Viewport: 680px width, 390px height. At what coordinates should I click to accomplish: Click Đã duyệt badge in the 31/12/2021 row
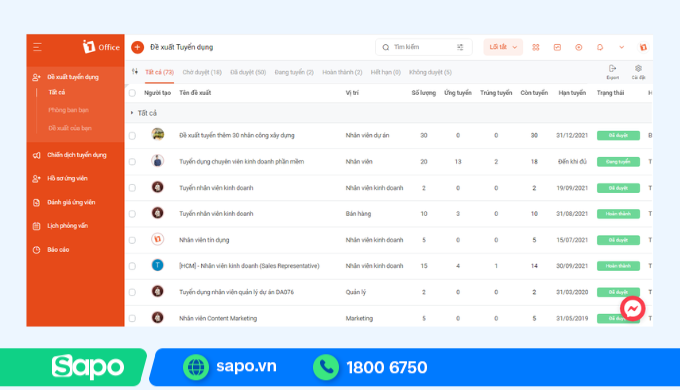pyautogui.click(x=618, y=135)
